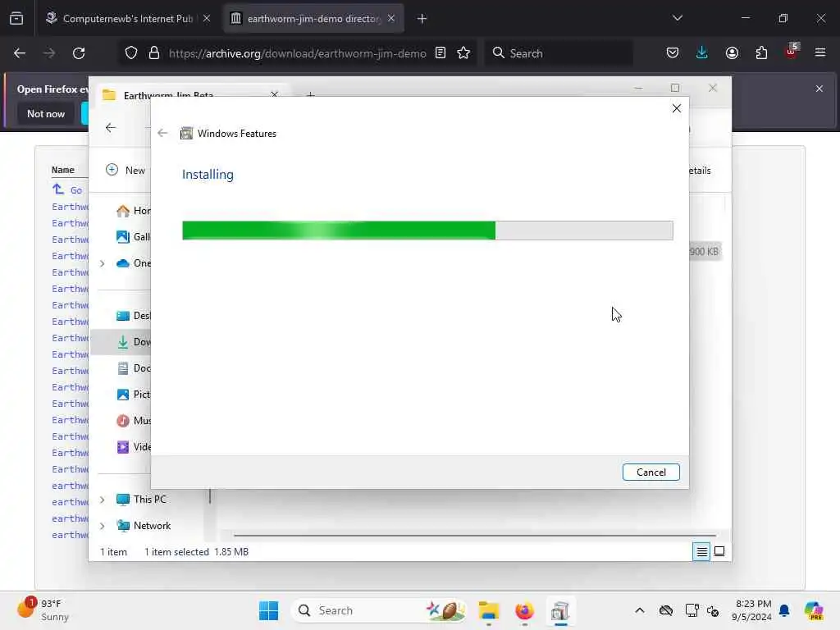This screenshot has height=630, width=840.
Task: Open the list all tabs dropdown
Action: (x=677, y=18)
